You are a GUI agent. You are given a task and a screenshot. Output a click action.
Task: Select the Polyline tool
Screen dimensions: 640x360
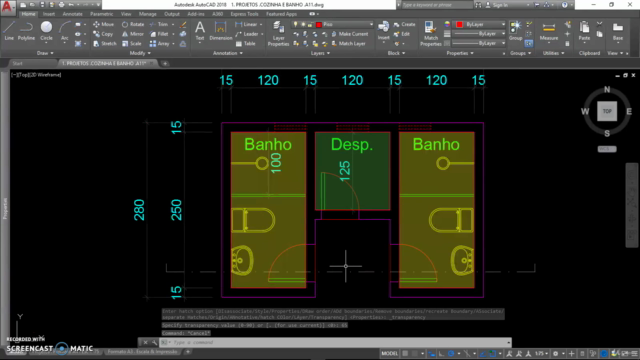pos(26,31)
